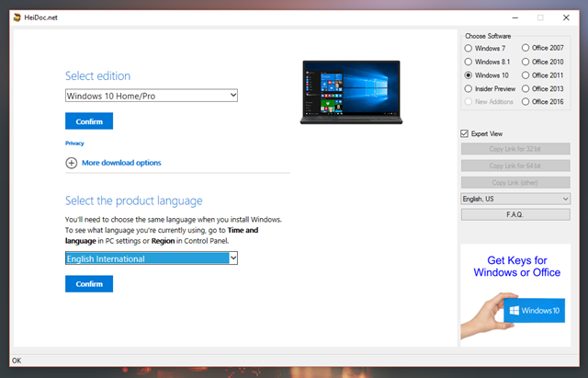Confirm the product language selection
The image size is (588, 378).
click(x=89, y=284)
